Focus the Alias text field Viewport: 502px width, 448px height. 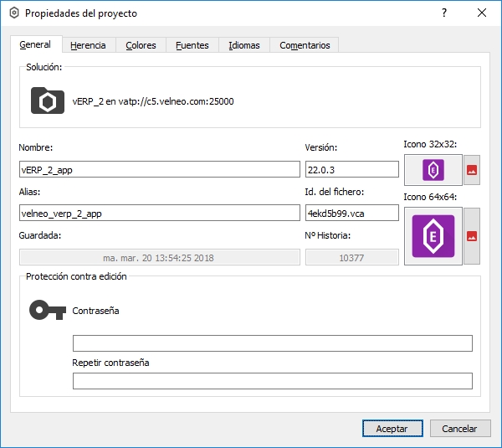pos(159,213)
